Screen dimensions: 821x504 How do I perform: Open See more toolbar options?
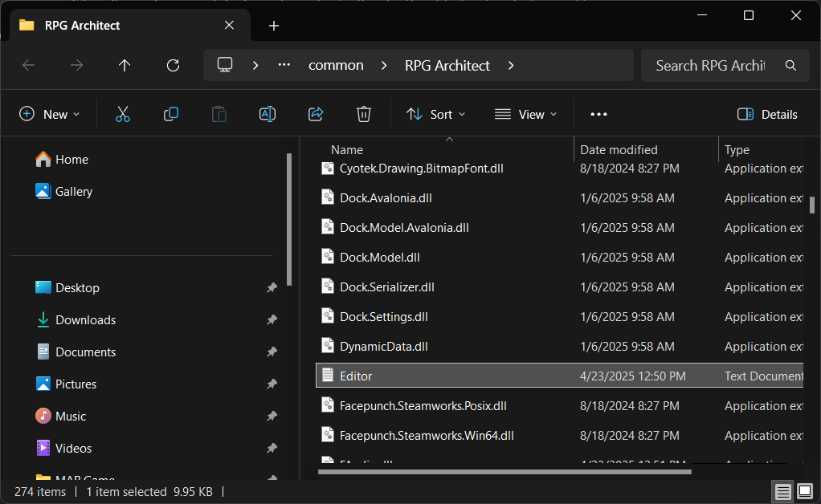click(598, 114)
